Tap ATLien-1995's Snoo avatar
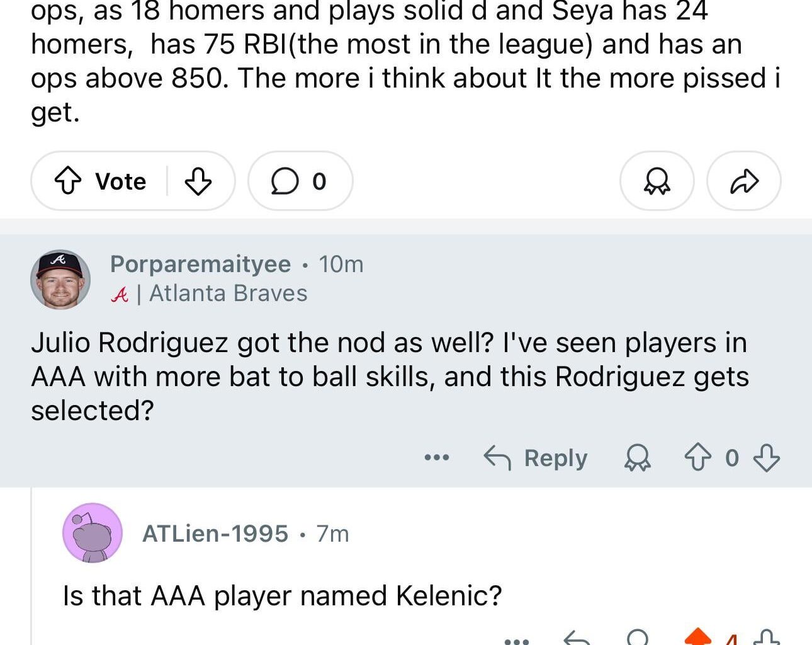 point(92,534)
